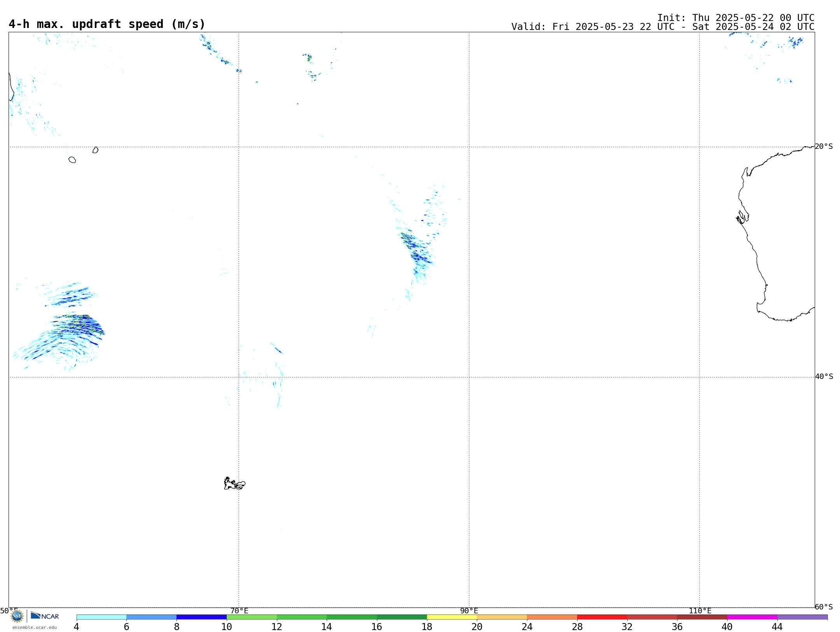Pick the light green 10–12 swatch
This screenshot has height=632, width=840.
tap(252, 617)
